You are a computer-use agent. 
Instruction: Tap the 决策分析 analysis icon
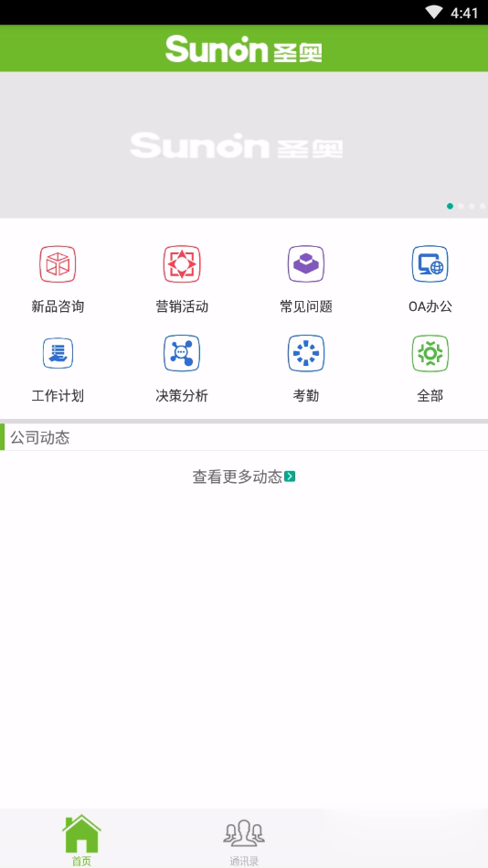pyautogui.click(x=182, y=353)
